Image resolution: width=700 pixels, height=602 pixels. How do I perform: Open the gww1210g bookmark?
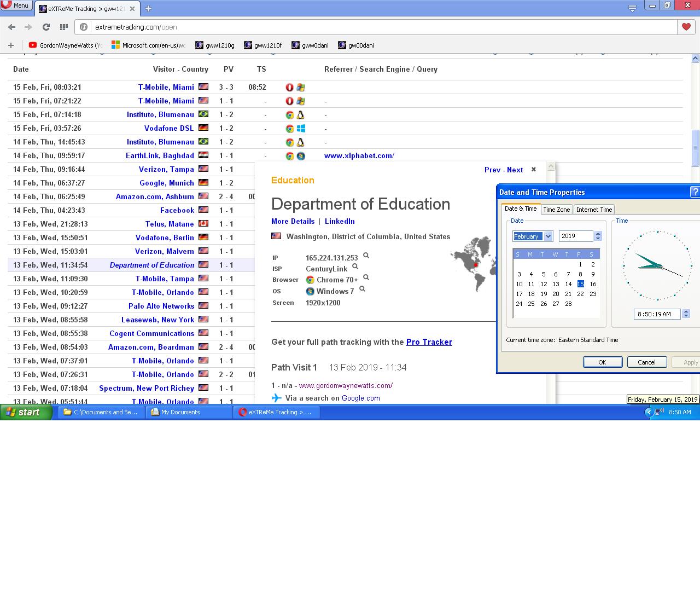[x=215, y=45]
